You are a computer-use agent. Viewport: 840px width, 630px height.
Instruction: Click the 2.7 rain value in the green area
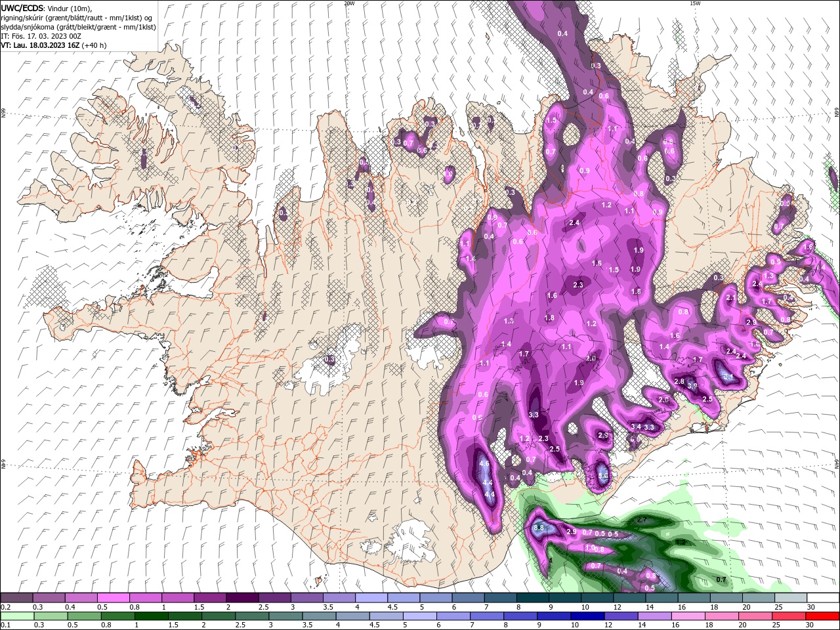pos(642,520)
